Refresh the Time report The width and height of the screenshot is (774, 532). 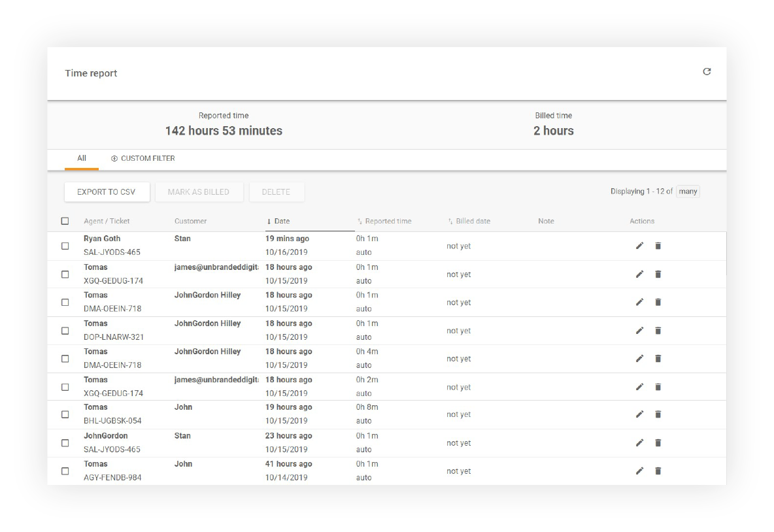(707, 72)
